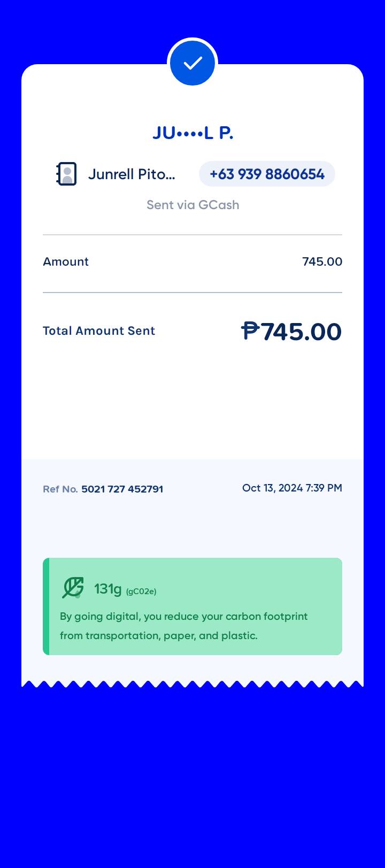Select reference number 5021 727 452791
This screenshot has width=385, height=868.
pyautogui.click(x=122, y=489)
